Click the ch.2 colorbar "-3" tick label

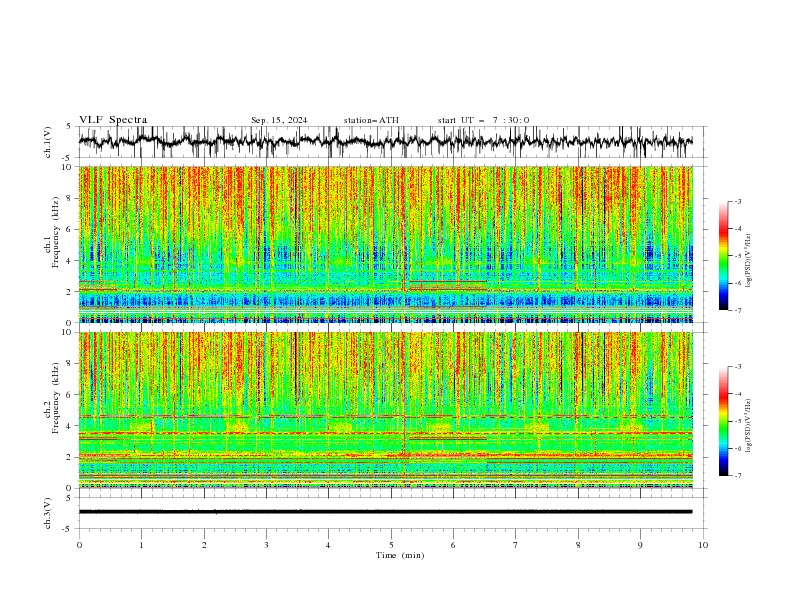click(x=738, y=367)
